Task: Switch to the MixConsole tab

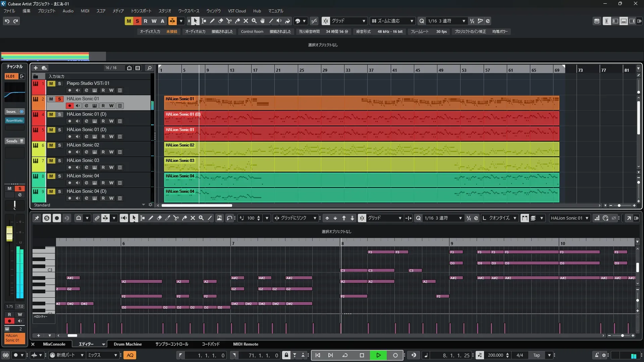Action: [x=54, y=344]
